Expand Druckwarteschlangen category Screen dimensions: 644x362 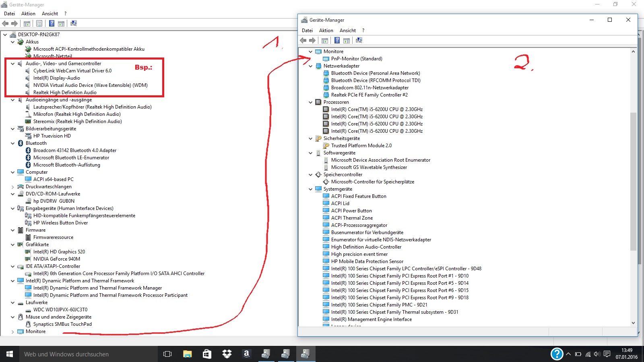pos(12,187)
